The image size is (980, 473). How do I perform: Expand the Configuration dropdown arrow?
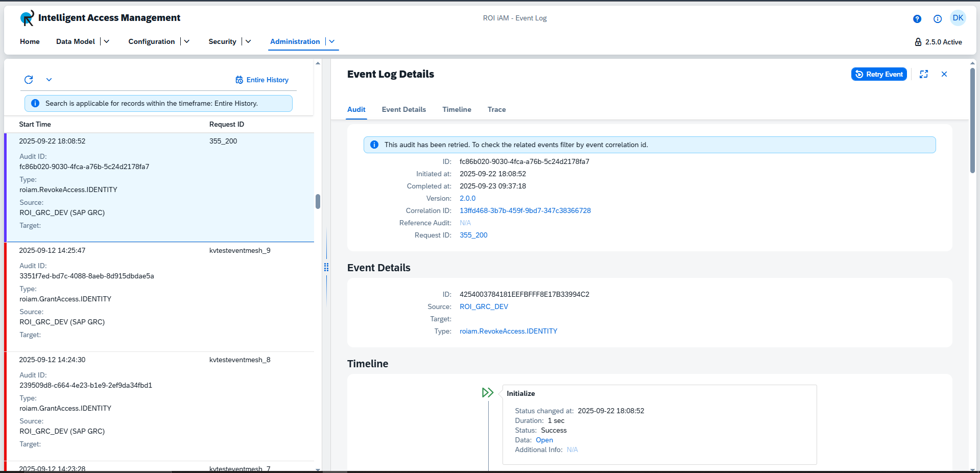tap(186, 41)
